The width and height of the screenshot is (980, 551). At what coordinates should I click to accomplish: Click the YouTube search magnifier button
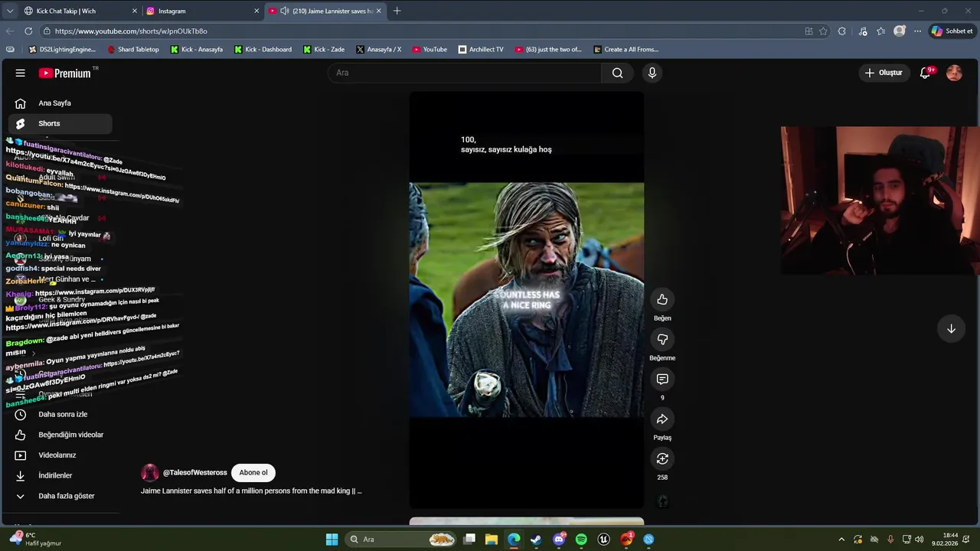pyautogui.click(x=617, y=73)
